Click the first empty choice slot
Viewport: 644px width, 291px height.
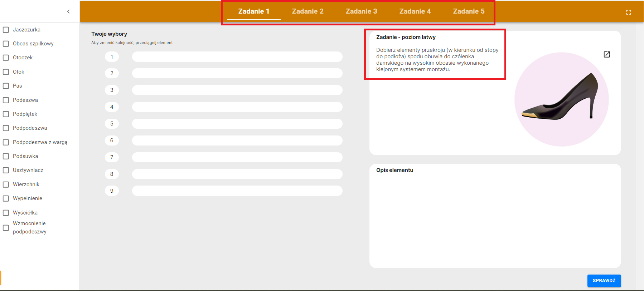(x=237, y=57)
